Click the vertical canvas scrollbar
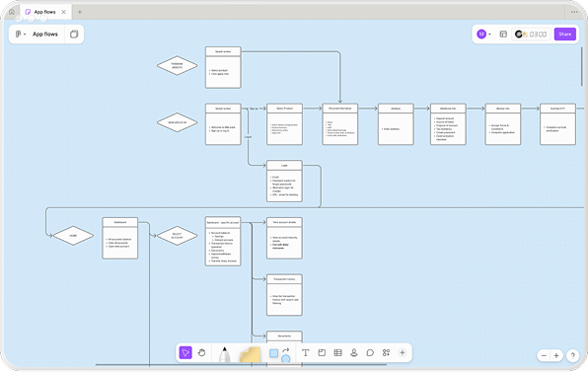The height and width of the screenshot is (372, 588). 582,66
